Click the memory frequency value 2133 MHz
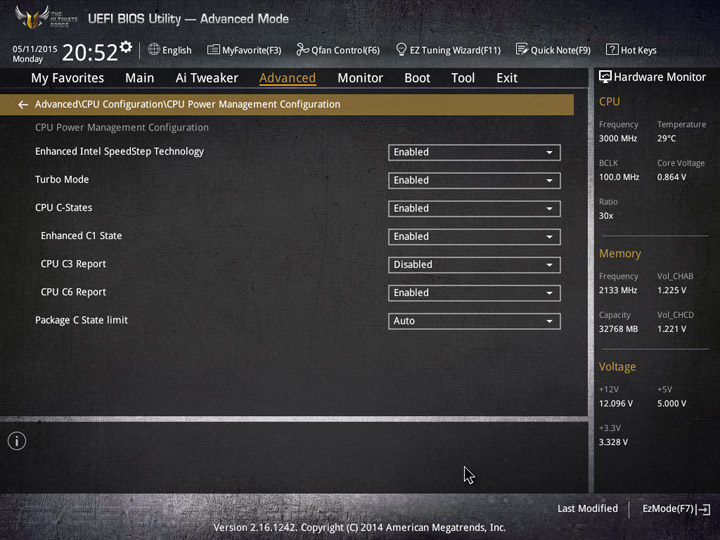 tap(618, 290)
